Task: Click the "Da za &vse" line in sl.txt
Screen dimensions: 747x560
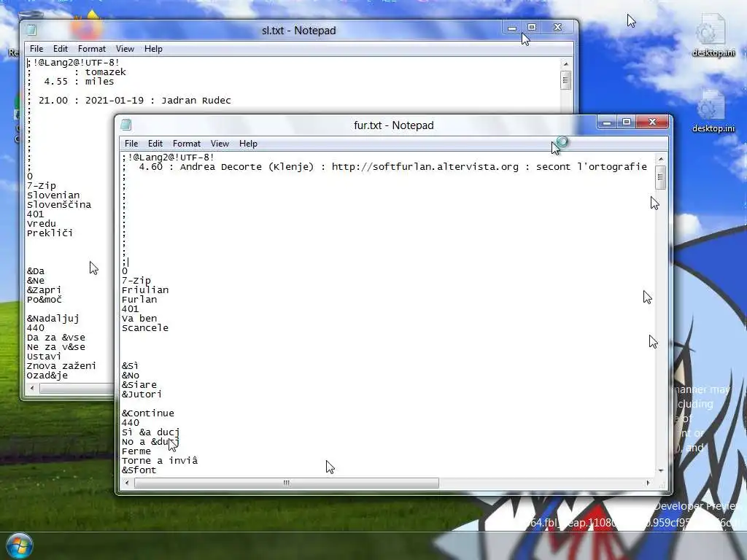Action: [56, 338]
